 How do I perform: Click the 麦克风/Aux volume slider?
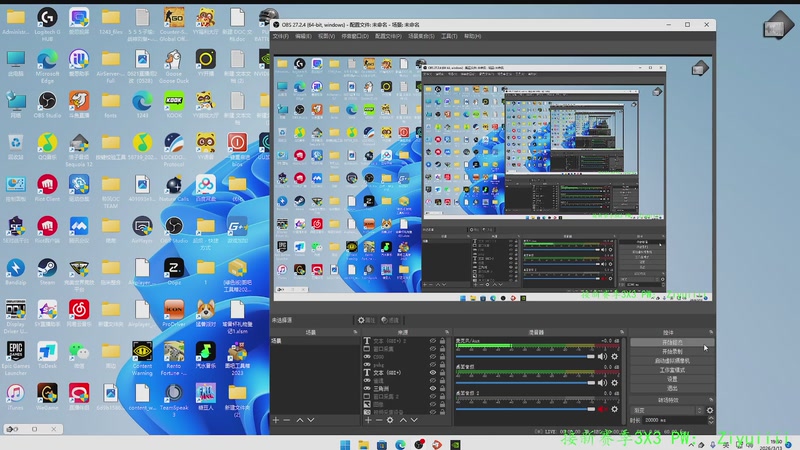pyautogui.click(x=525, y=357)
